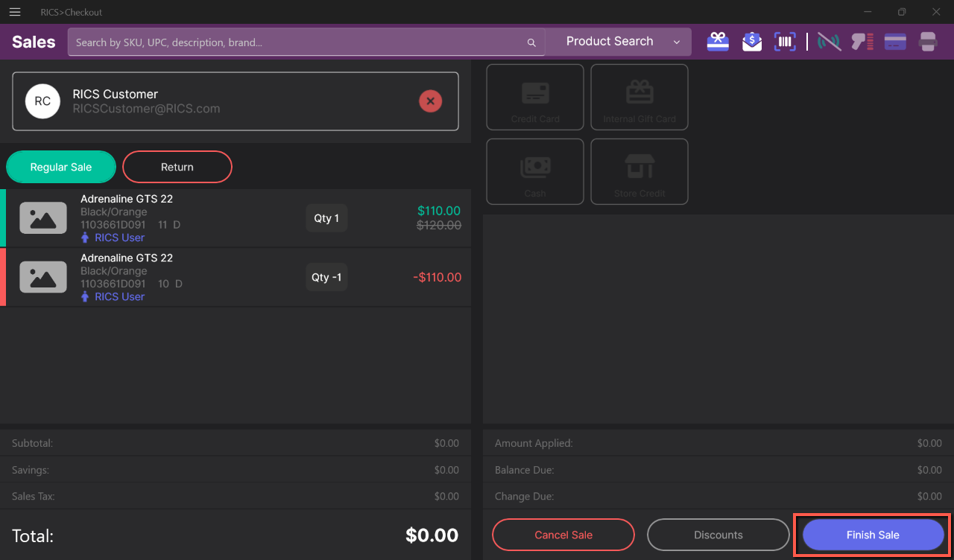Click the Sales Tax label
954x560 pixels.
(34, 496)
